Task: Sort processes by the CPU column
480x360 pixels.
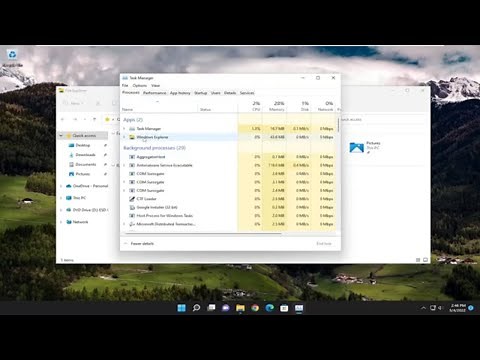Action: (x=250, y=106)
